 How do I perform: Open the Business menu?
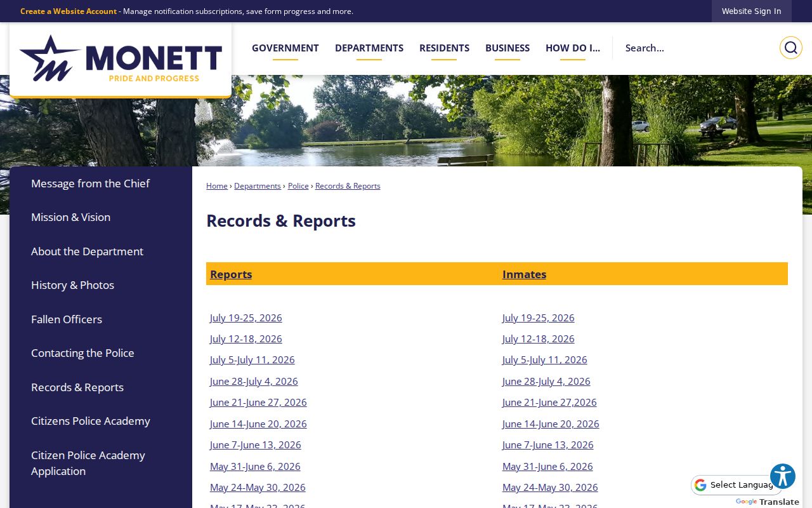[x=507, y=48]
